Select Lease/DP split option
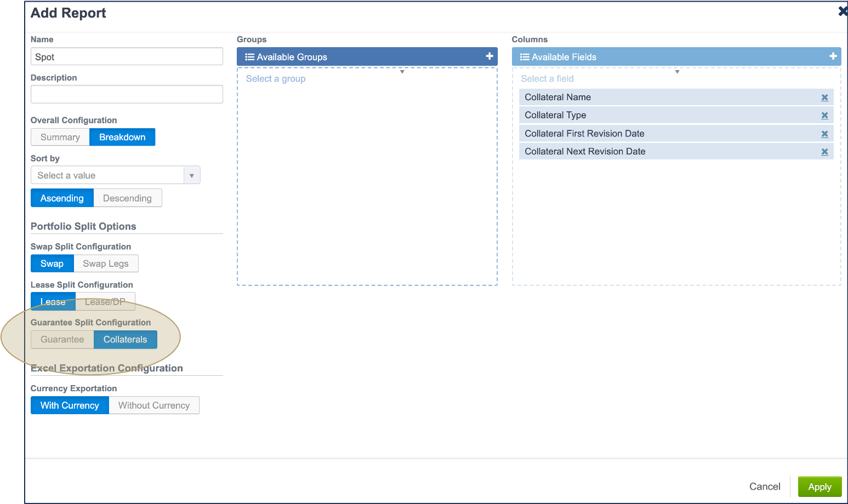This screenshot has height=504, width=848. [105, 301]
